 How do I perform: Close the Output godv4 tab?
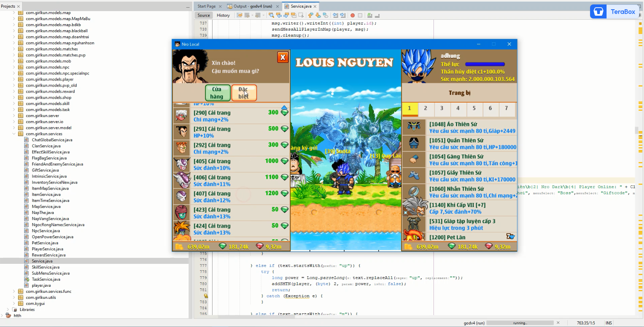[x=277, y=6]
